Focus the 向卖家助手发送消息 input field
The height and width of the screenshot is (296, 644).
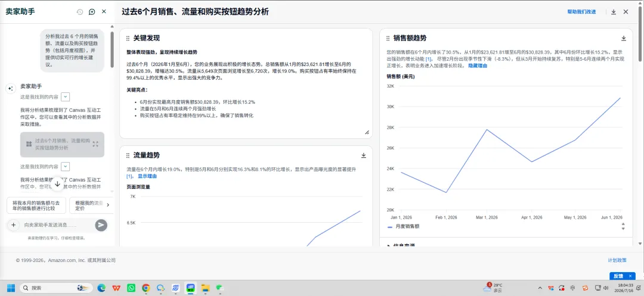[57, 225]
